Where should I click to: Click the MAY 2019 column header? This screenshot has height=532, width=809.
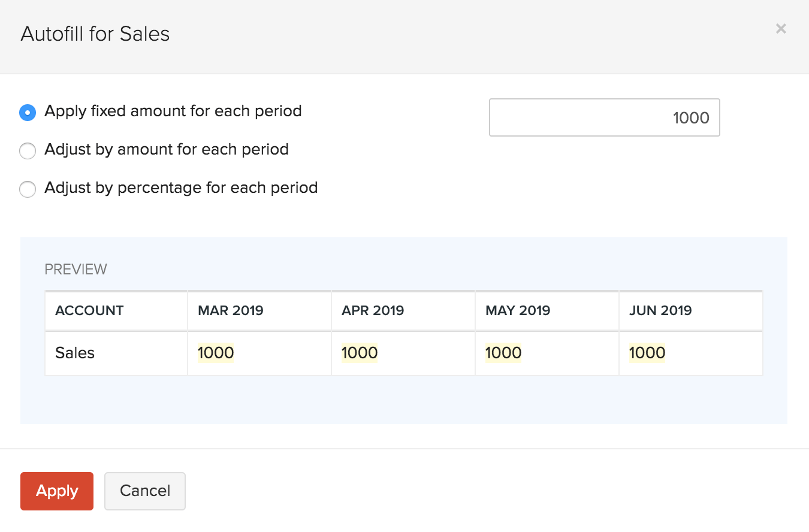(x=518, y=310)
